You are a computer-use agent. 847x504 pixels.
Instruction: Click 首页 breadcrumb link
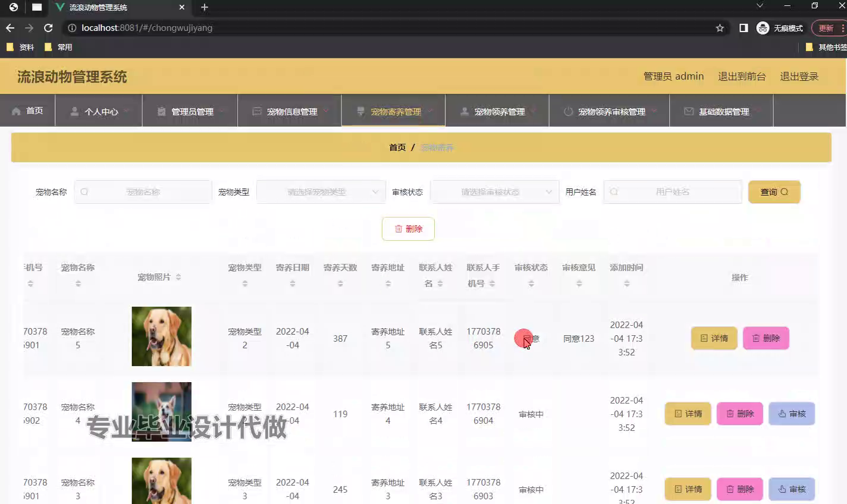pyautogui.click(x=397, y=147)
